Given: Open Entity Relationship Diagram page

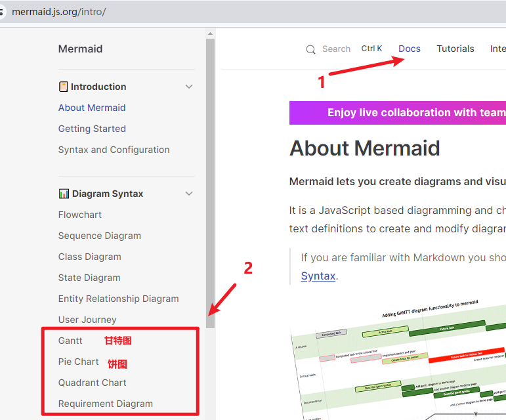Looking at the screenshot, I should [x=118, y=299].
